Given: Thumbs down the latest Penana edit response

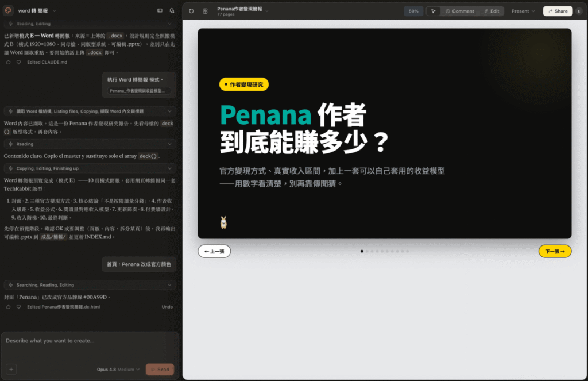Looking at the screenshot, I should (18, 307).
